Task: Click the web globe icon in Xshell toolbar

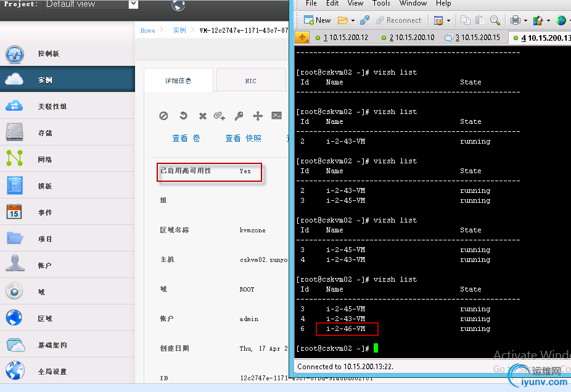Action: [x=561, y=20]
